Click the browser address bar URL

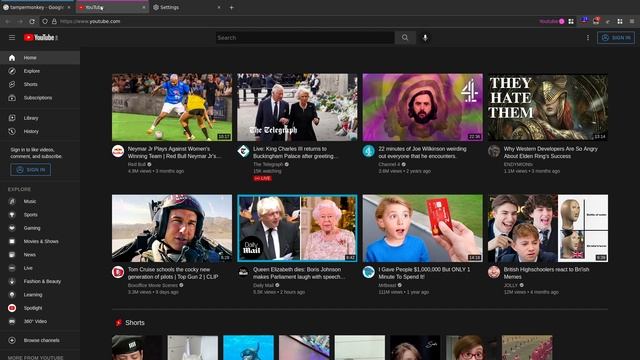point(90,21)
